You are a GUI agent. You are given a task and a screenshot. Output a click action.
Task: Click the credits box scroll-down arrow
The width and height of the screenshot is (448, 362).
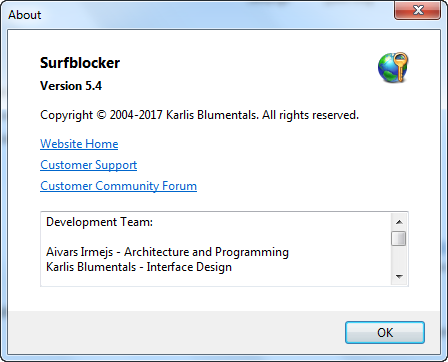point(399,276)
